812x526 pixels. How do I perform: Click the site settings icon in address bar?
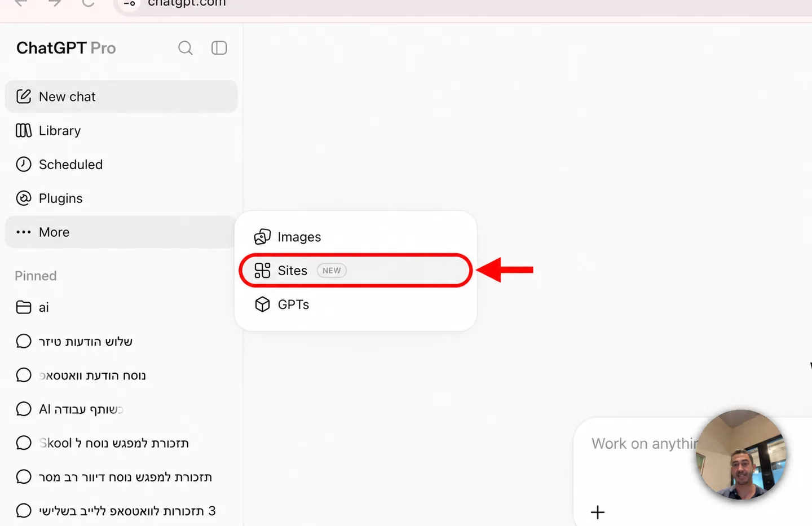129,3
